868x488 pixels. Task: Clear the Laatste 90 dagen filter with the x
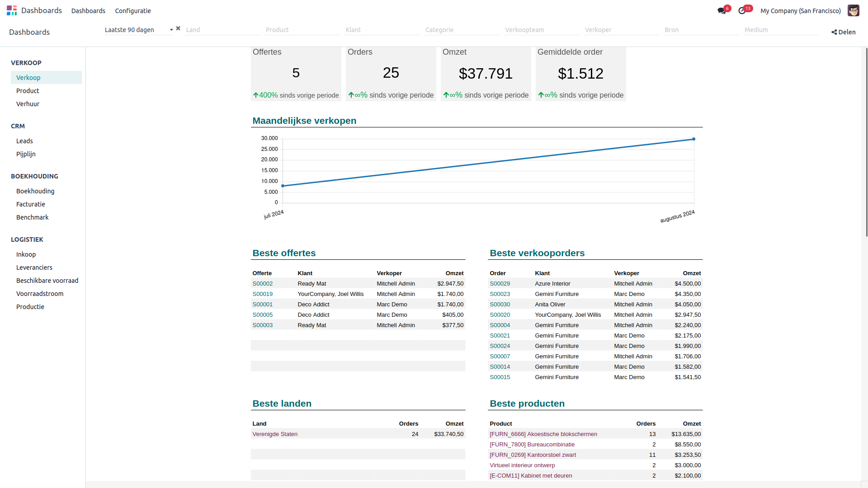178,28
